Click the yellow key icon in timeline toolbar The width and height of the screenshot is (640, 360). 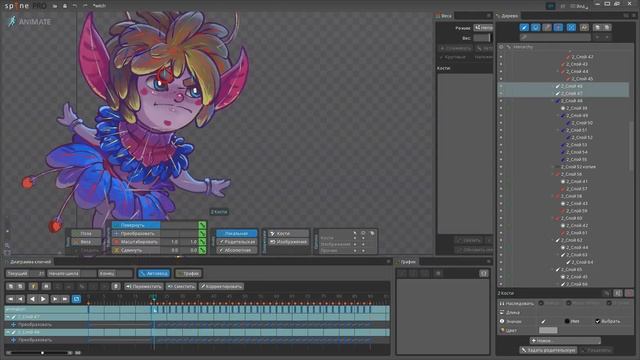(x=33, y=286)
